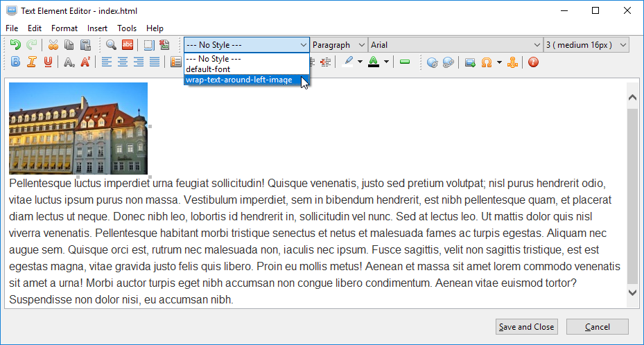Minimize the editor window
Screen dimensions: 644x345
coord(564,10)
